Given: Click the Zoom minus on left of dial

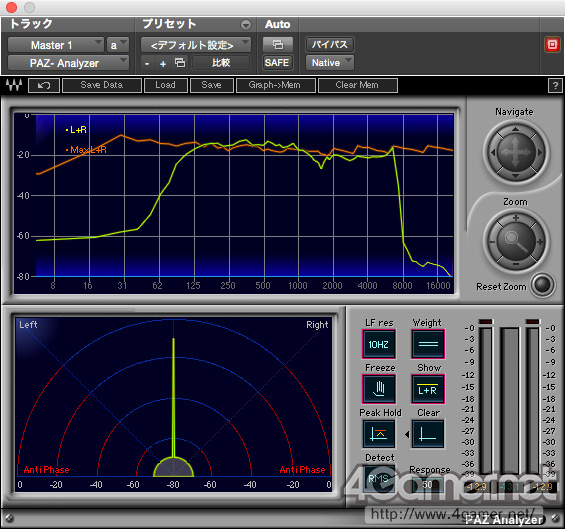Looking at the screenshot, I should tap(492, 242).
